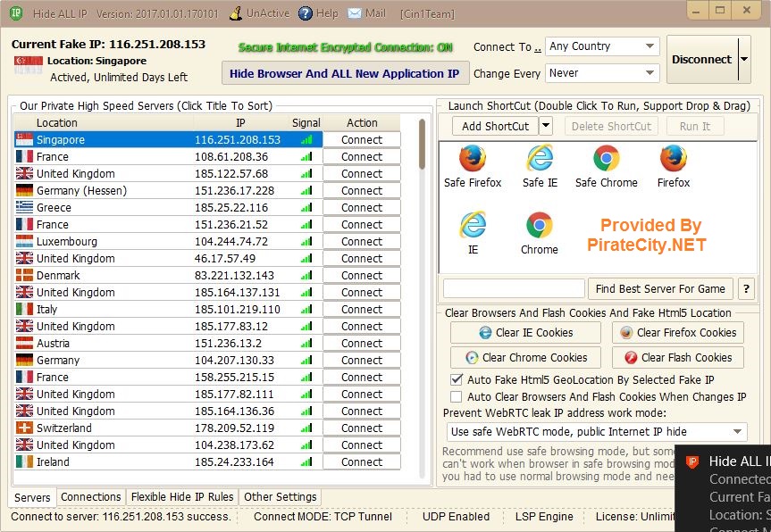Select the Singapore server row
The width and height of the screenshot is (771, 532).
[168, 139]
